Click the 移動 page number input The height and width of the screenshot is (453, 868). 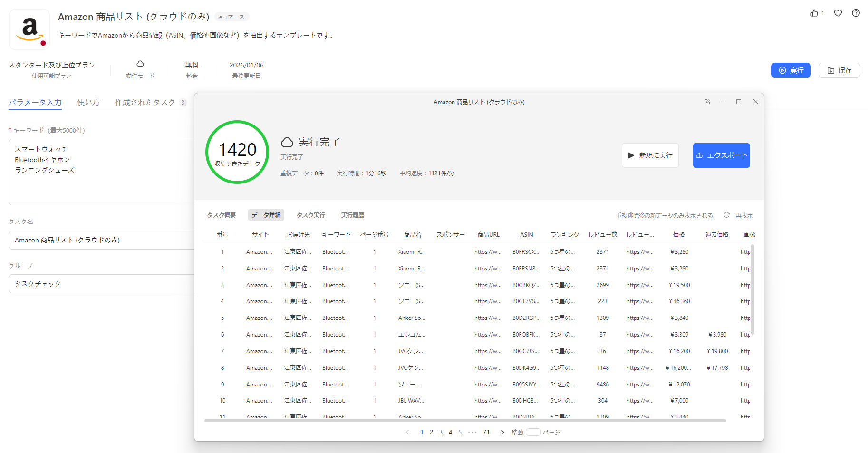(533, 432)
